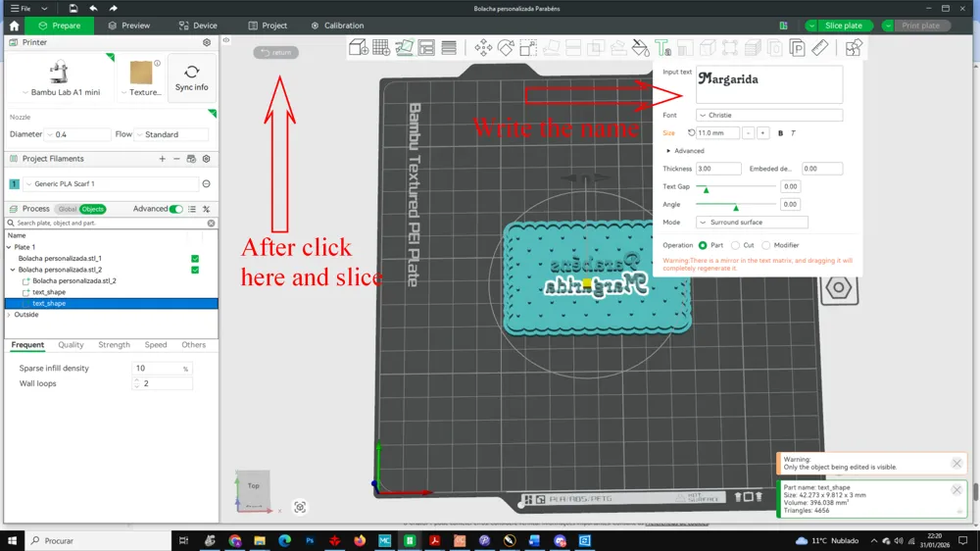Click the undo arrow icon

pyautogui.click(x=93, y=8)
